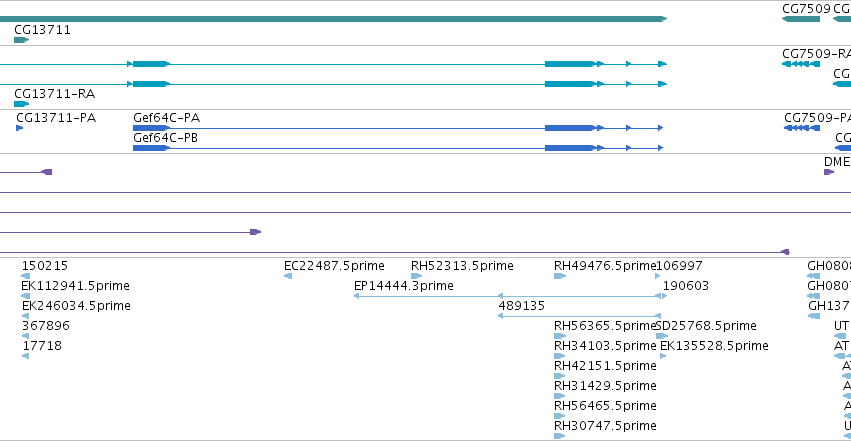Select the EK135528.5prime arrow marker

point(663,356)
